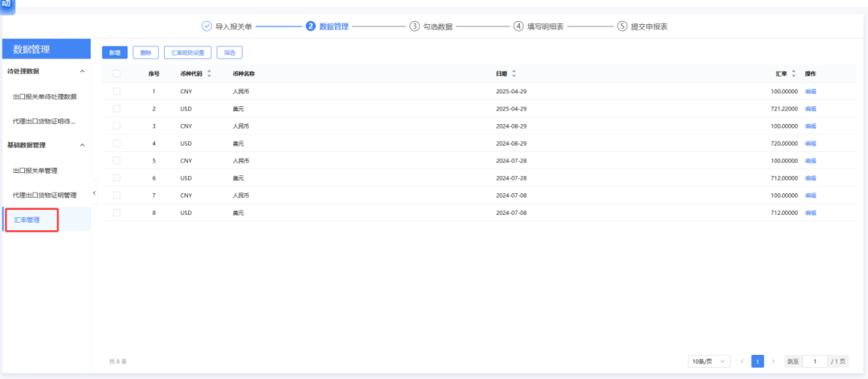Edit row 8 USD dated 2024-07-08
868x379 pixels.
tap(810, 212)
